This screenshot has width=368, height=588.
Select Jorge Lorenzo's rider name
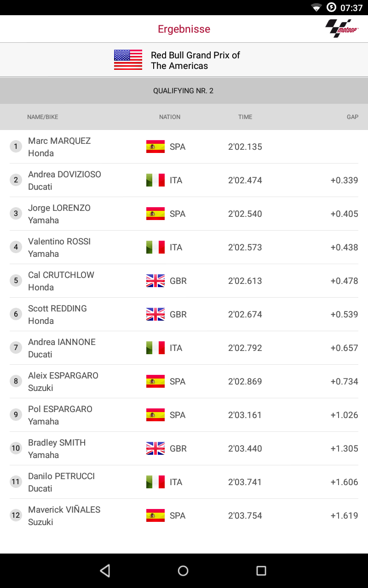coord(59,208)
